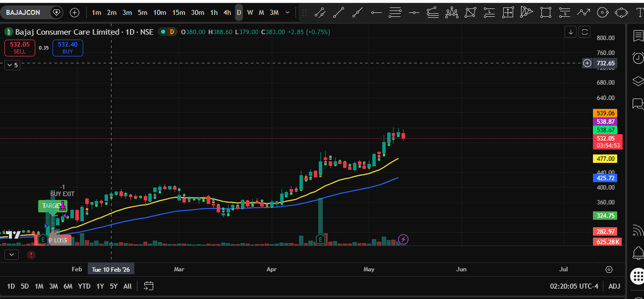Image resolution: width=644 pixels, height=299 pixels.
Task: Select the 1m timeframe
Action: tap(97, 12)
